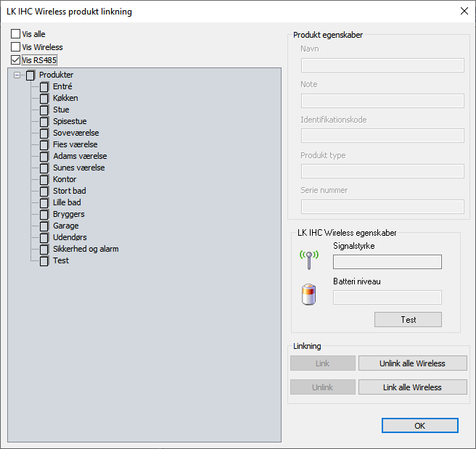Tick the checkbox beside Udendørs

(44, 237)
